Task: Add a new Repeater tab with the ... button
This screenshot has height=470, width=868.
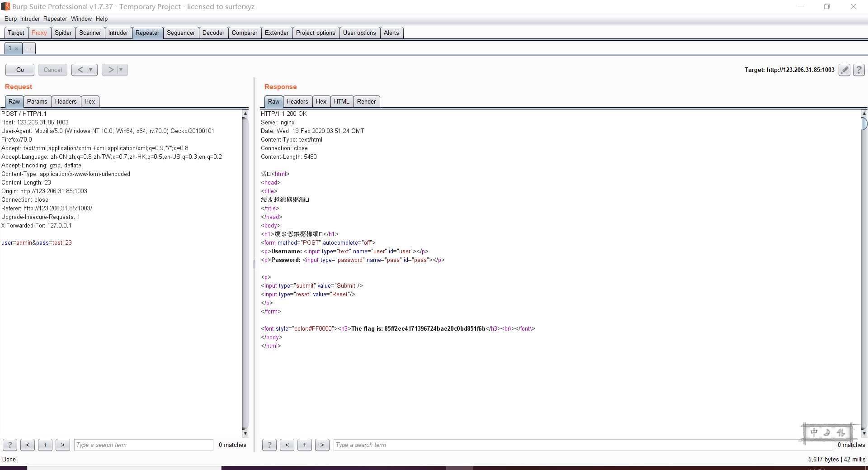Action: [28, 48]
